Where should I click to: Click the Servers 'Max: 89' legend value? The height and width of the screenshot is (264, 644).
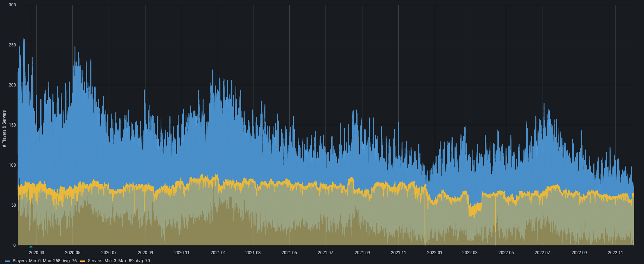point(126,261)
